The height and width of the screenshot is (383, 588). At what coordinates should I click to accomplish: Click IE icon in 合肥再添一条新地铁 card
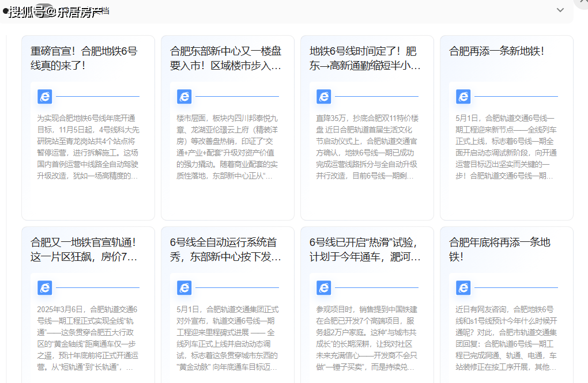click(463, 96)
